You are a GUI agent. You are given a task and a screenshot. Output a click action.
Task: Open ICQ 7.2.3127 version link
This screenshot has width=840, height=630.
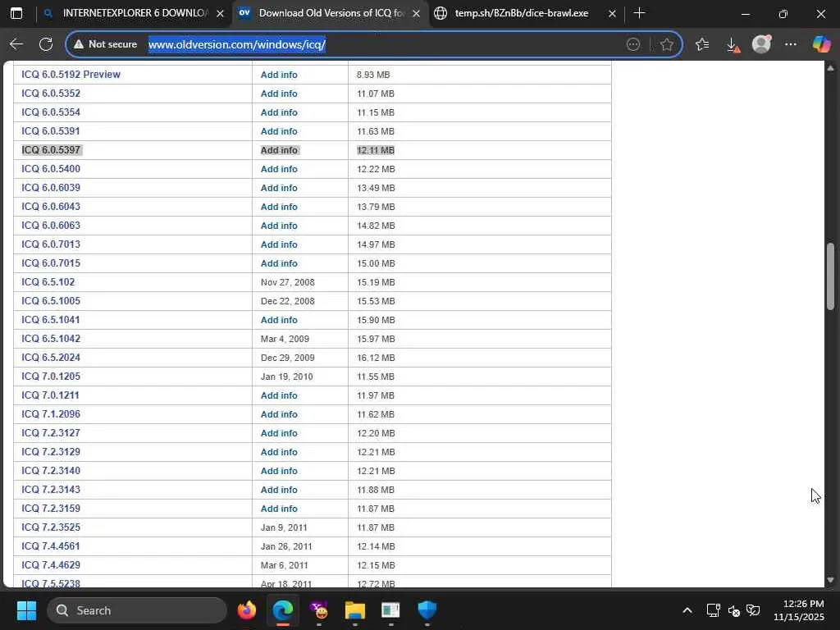coord(51,433)
